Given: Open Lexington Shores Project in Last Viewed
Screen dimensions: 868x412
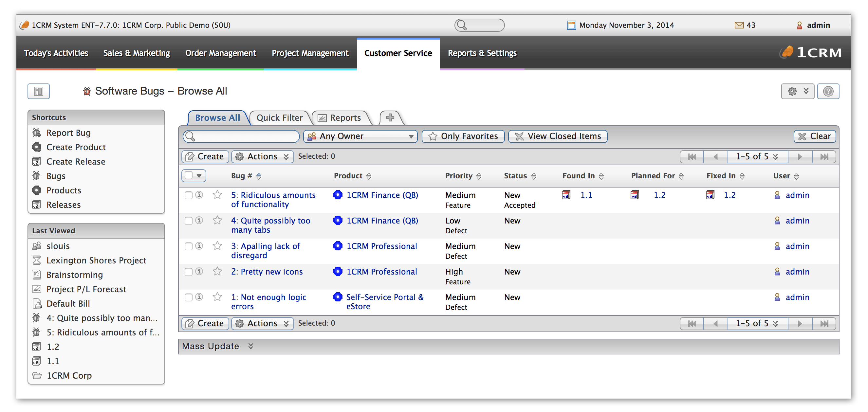Looking at the screenshot, I should click(96, 260).
